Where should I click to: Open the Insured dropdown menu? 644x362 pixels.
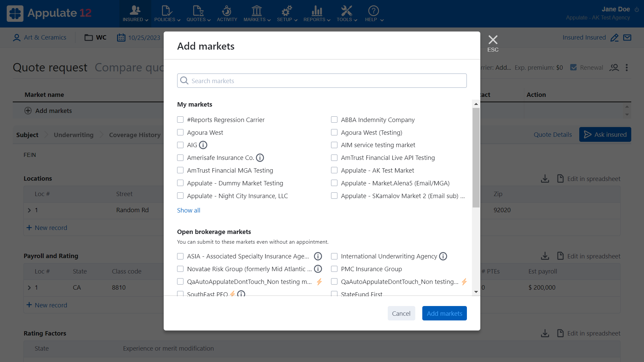pos(135,14)
